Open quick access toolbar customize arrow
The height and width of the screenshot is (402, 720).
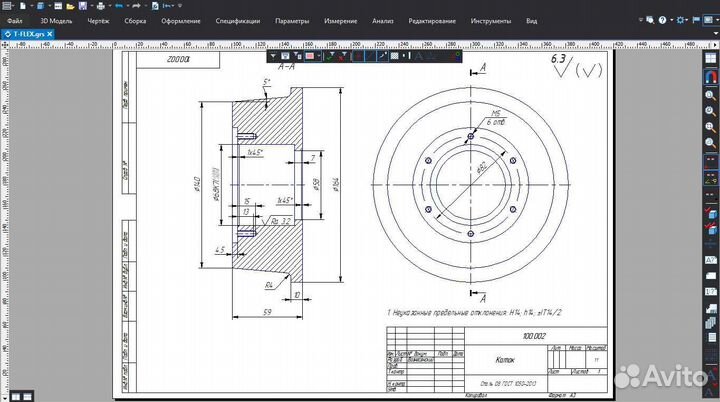point(180,6)
